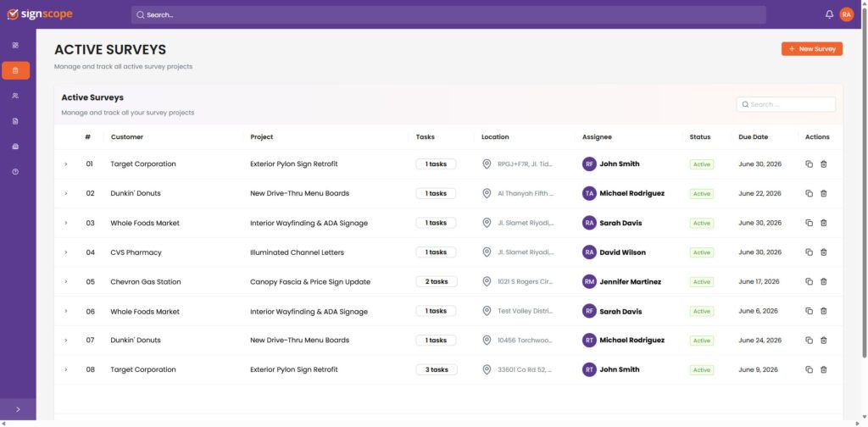Click Illuminated Channel Letters project

pos(298,252)
